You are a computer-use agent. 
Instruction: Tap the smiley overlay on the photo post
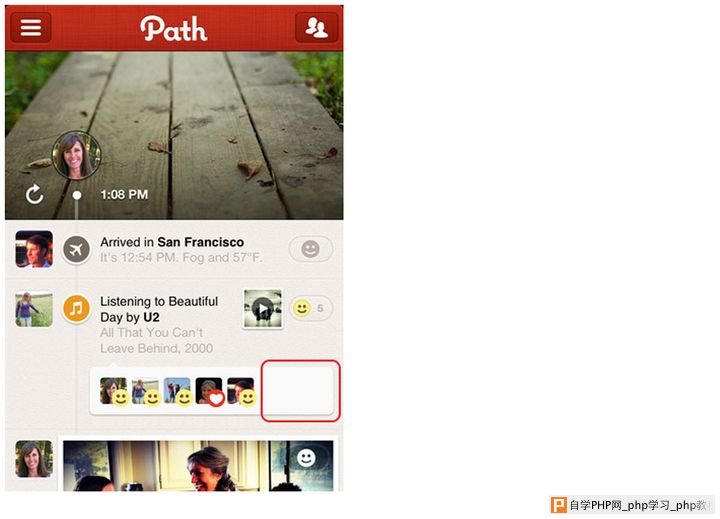point(306,458)
